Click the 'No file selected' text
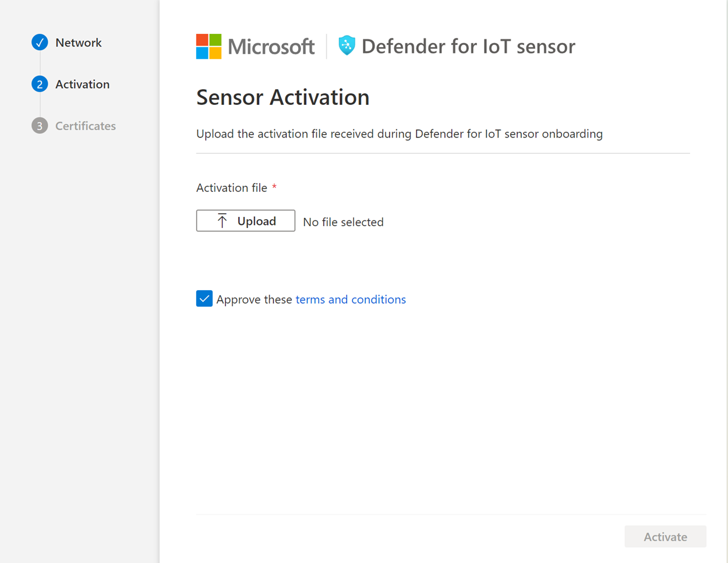 pos(343,222)
